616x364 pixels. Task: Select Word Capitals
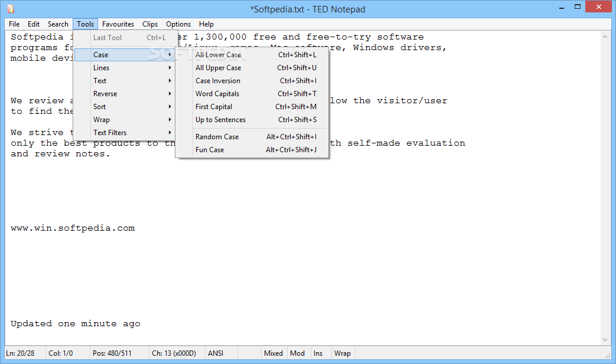[x=252, y=94]
